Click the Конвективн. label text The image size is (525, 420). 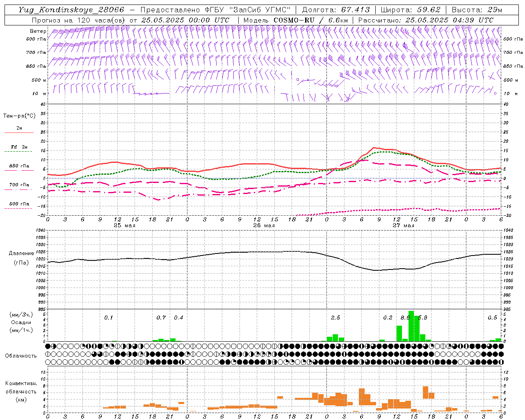[21, 383]
